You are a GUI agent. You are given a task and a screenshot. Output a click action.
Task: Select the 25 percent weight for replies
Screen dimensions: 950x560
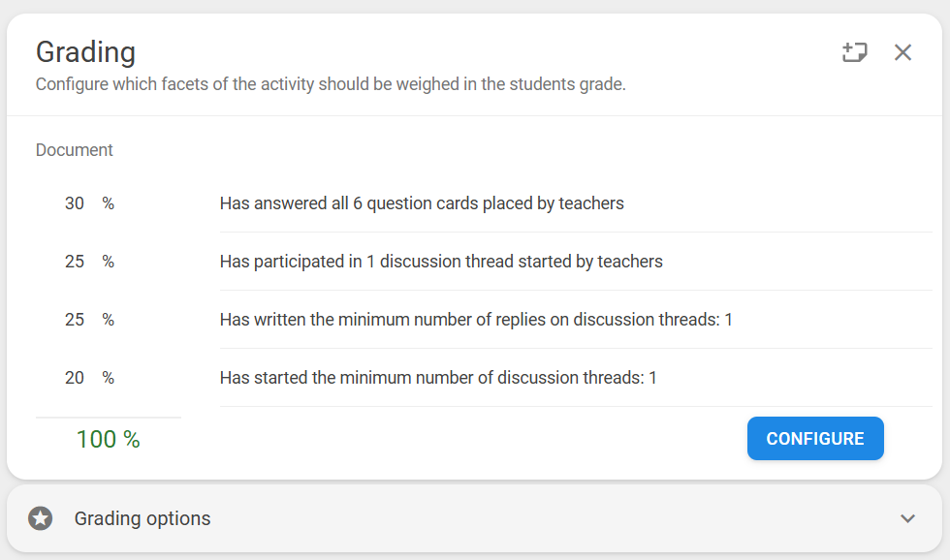pyautogui.click(x=75, y=320)
